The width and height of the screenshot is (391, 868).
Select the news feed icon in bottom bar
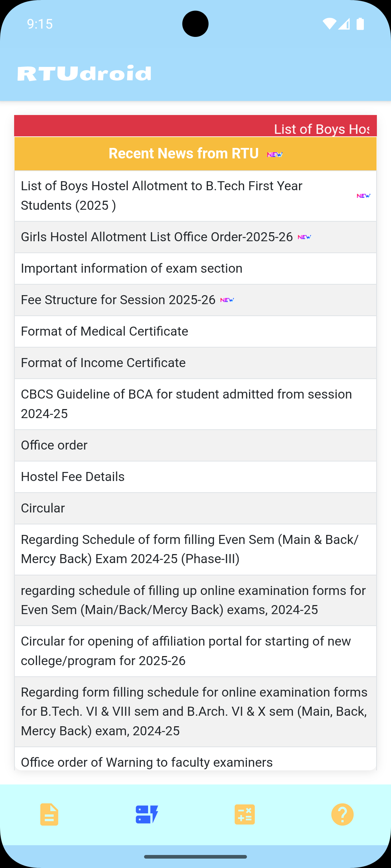pos(147,814)
